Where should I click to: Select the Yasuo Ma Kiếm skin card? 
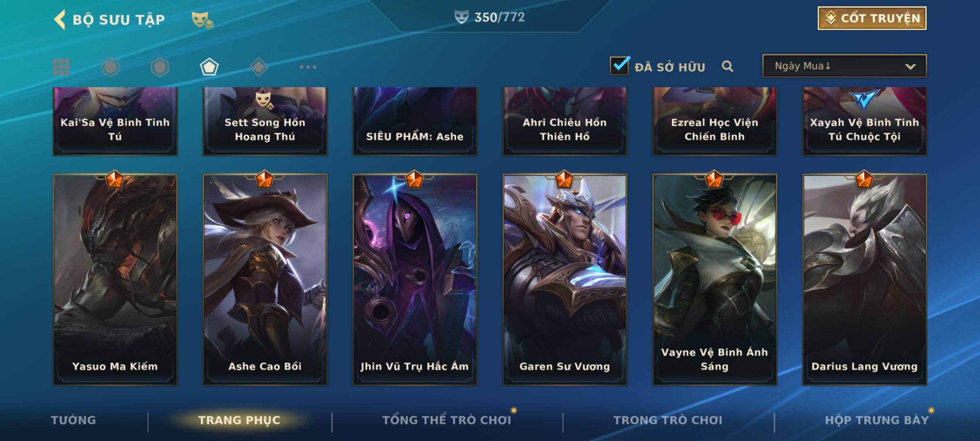[115, 280]
